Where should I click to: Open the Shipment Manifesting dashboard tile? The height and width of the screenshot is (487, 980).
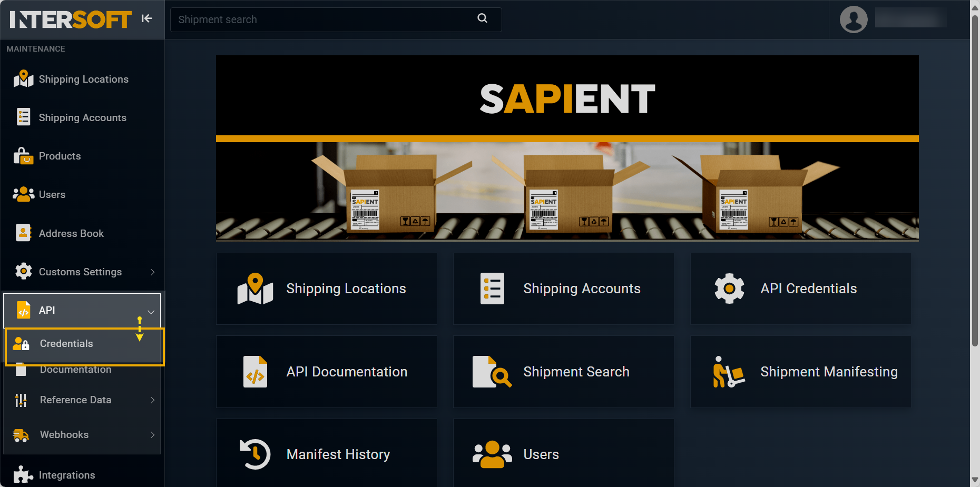click(800, 372)
